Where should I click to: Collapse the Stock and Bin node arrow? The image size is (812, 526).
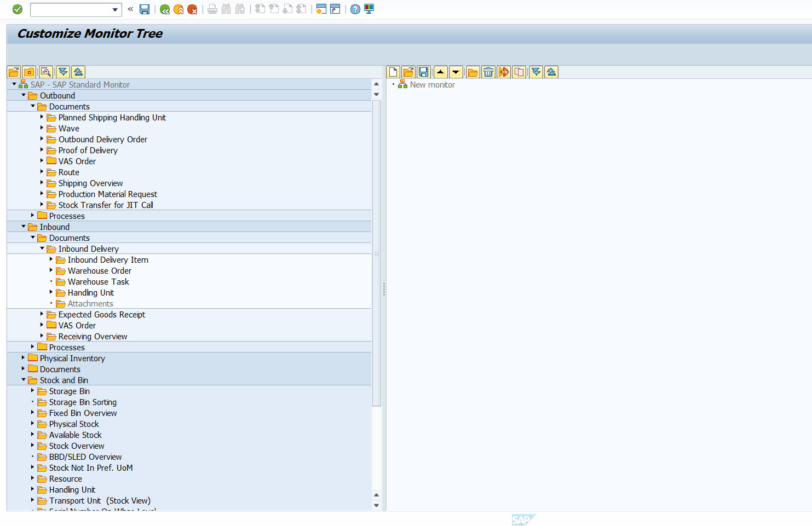point(24,380)
